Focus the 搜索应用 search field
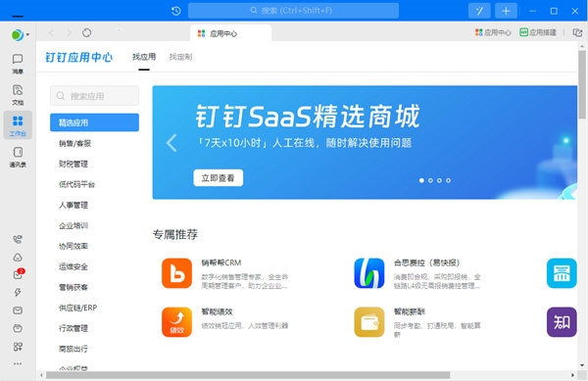The image size is (588, 381). (94, 96)
